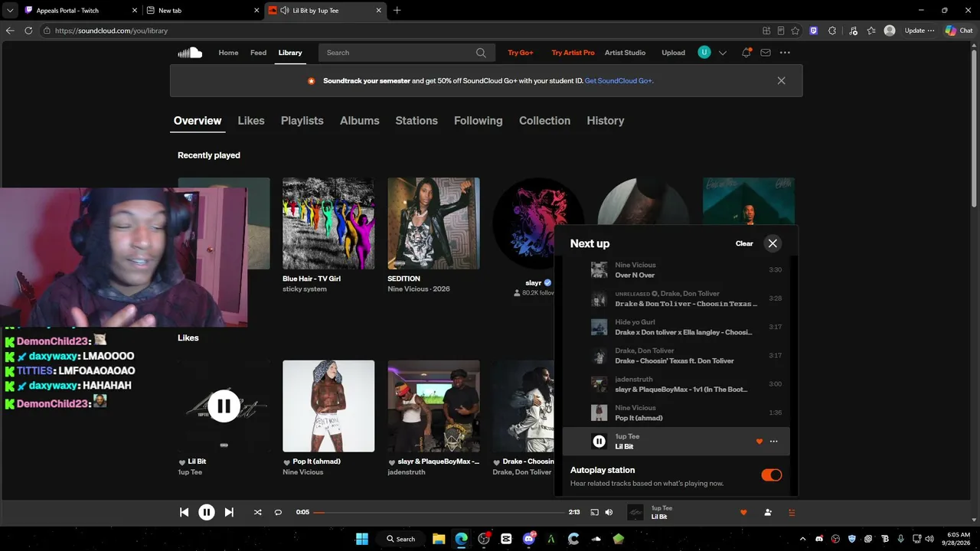980x551 pixels.
Task: Open the messages envelope icon
Action: pyautogui.click(x=766, y=53)
